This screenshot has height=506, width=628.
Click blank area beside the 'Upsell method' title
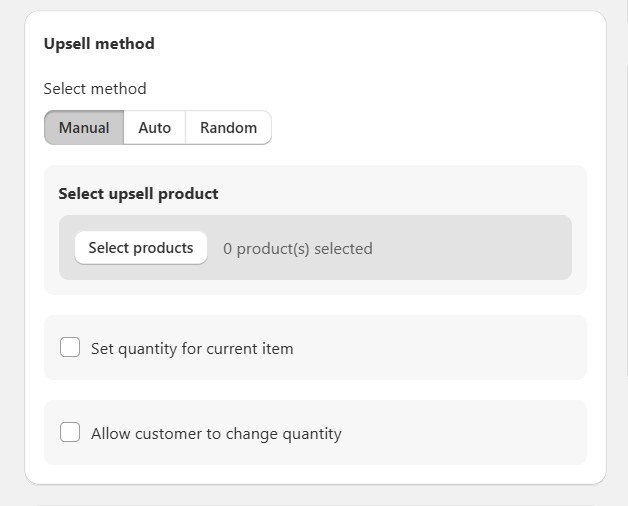(380, 44)
